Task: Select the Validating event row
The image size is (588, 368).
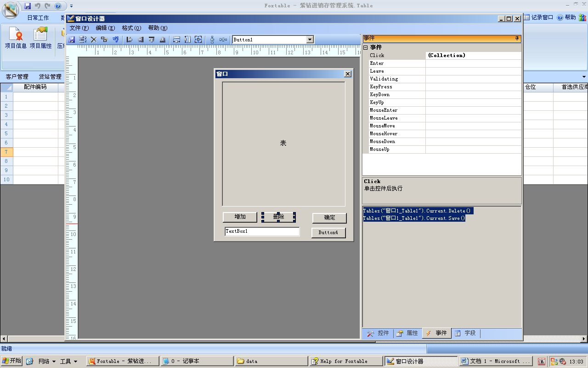Action: pos(442,79)
